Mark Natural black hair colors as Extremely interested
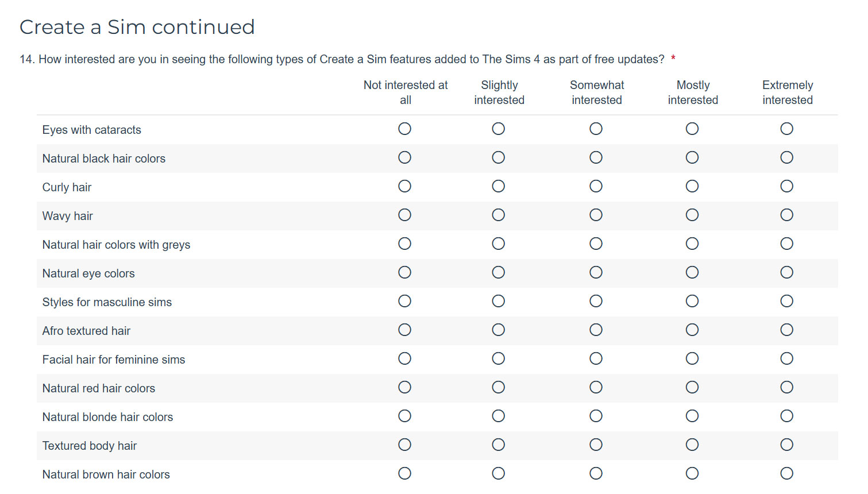This screenshot has height=494, width=868. pos(787,157)
